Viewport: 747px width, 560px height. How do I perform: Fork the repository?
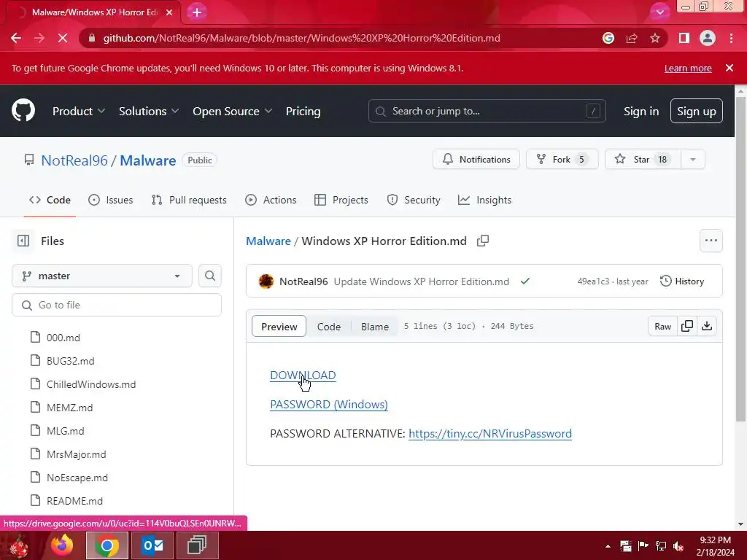(x=562, y=159)
